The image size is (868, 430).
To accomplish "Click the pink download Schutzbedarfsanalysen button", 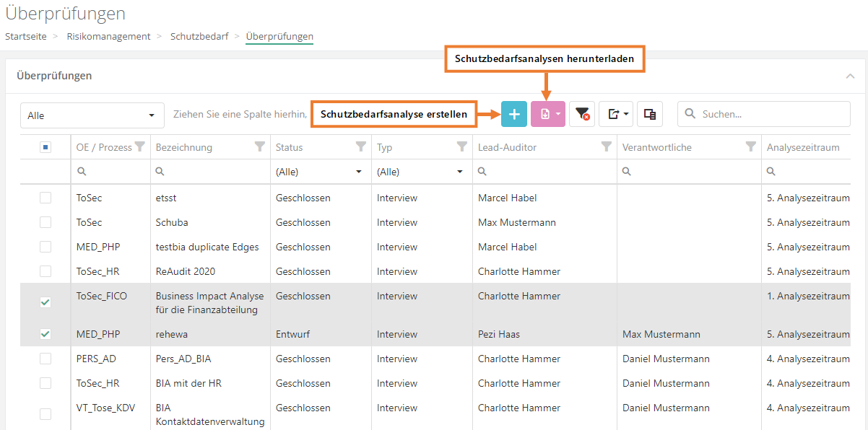I will coord(547,114).
